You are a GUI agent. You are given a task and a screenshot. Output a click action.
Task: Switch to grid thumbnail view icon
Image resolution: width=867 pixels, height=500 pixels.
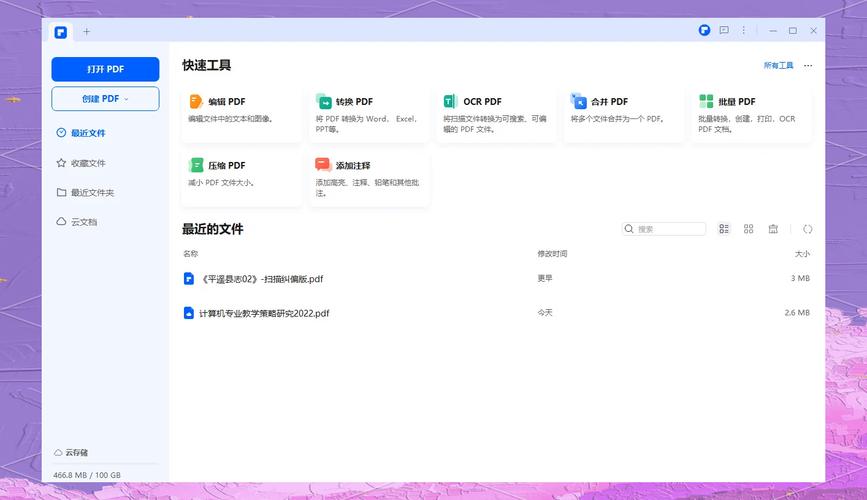[749, 229]
